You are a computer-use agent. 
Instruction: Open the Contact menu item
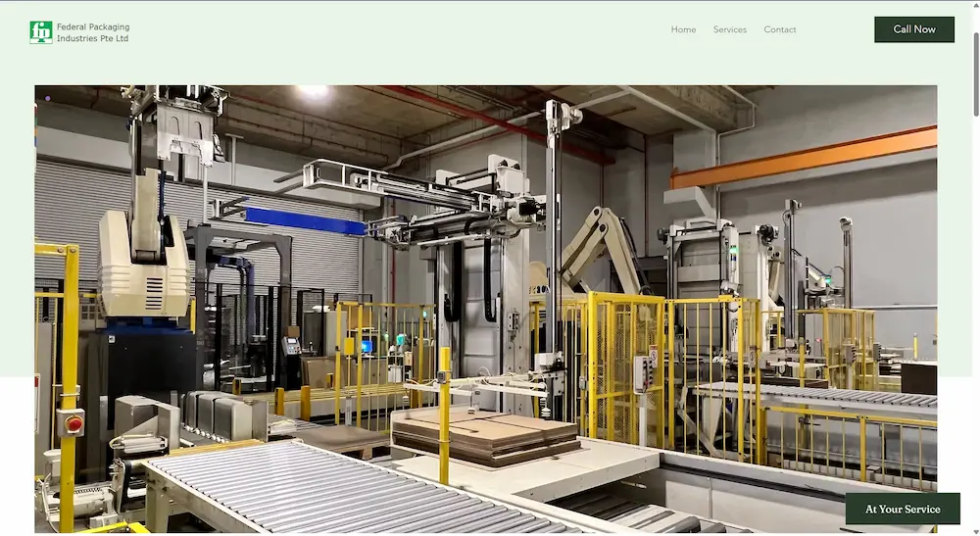779,29
